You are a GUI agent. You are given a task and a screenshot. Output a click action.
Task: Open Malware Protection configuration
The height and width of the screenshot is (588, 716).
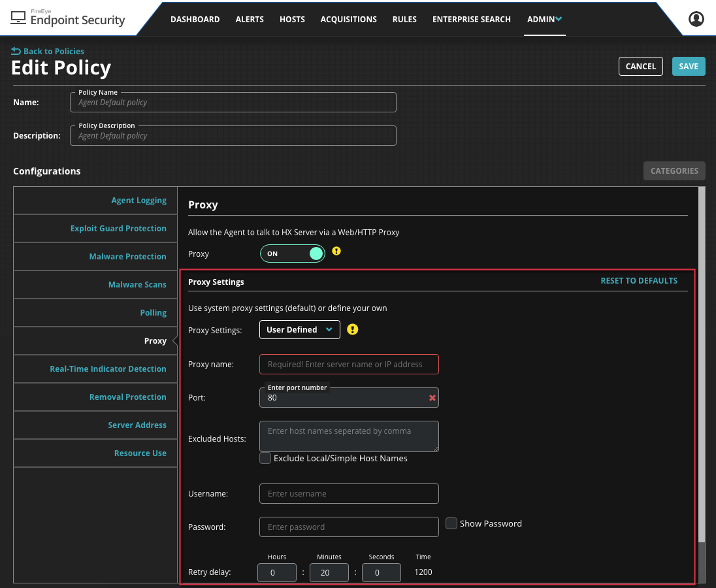click(x=95, y=257)
